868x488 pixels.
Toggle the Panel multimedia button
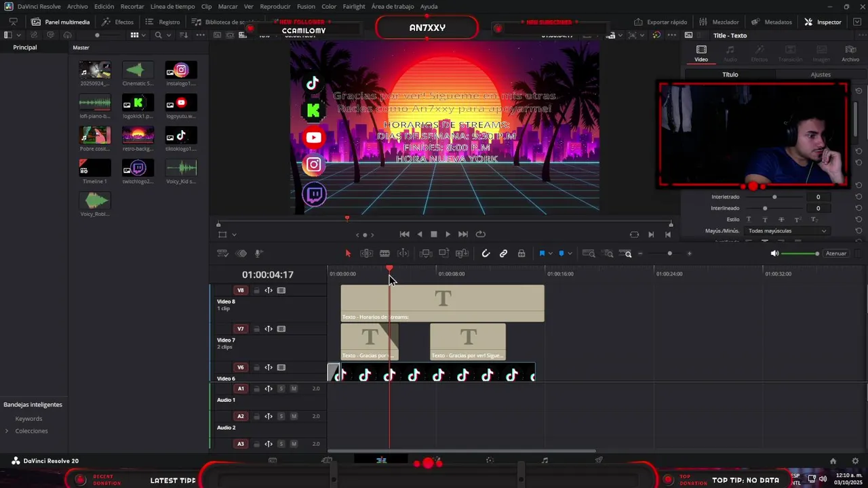click(x=60, y=22)
